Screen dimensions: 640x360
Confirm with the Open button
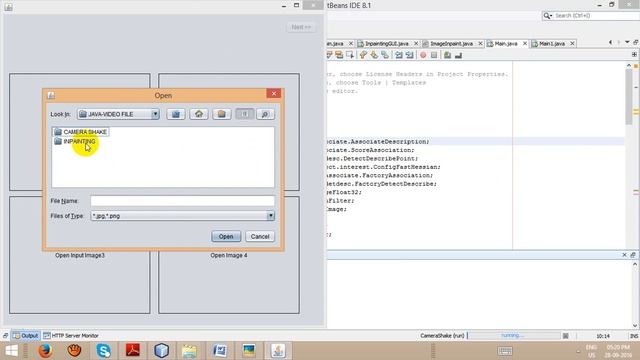tap(226, 236)
